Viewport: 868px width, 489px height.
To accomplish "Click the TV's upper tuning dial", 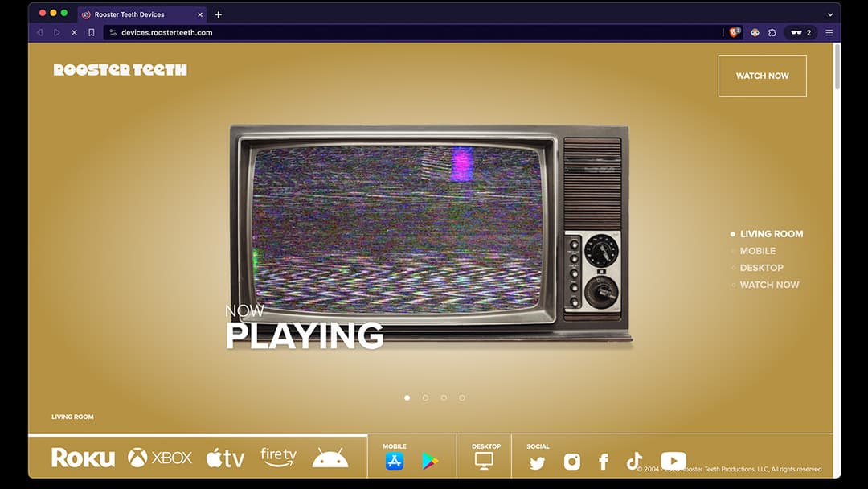I will (601, 250).
